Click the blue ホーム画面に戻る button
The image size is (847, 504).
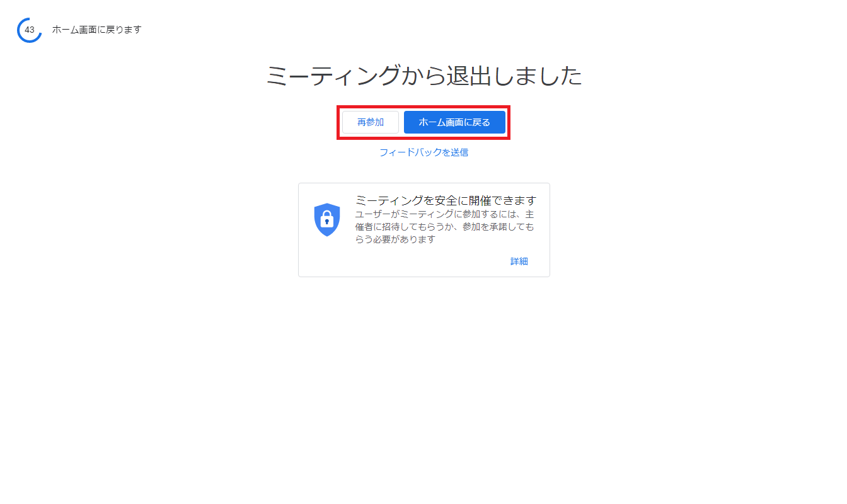pos(454,122)
